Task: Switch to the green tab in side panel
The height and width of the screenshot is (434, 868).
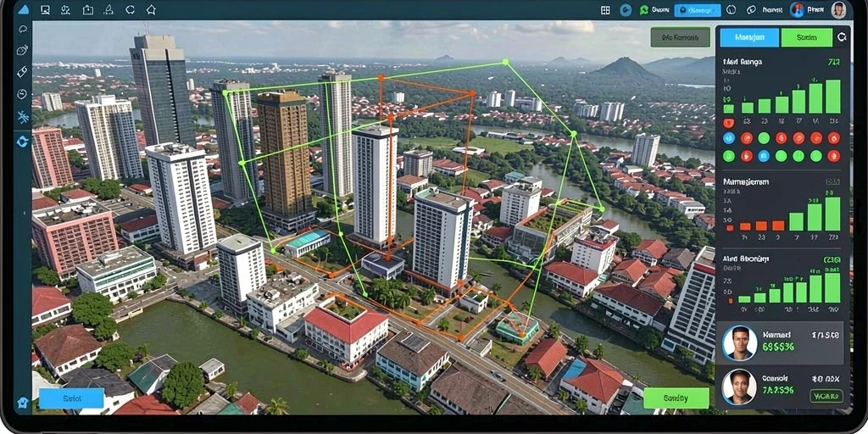Action: tap(806, 37)
